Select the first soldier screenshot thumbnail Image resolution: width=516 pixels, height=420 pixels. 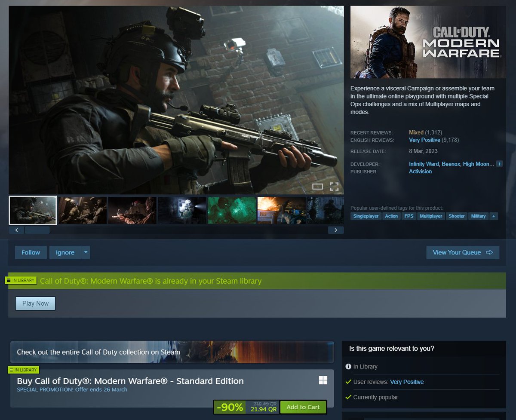tap(33, 210)
